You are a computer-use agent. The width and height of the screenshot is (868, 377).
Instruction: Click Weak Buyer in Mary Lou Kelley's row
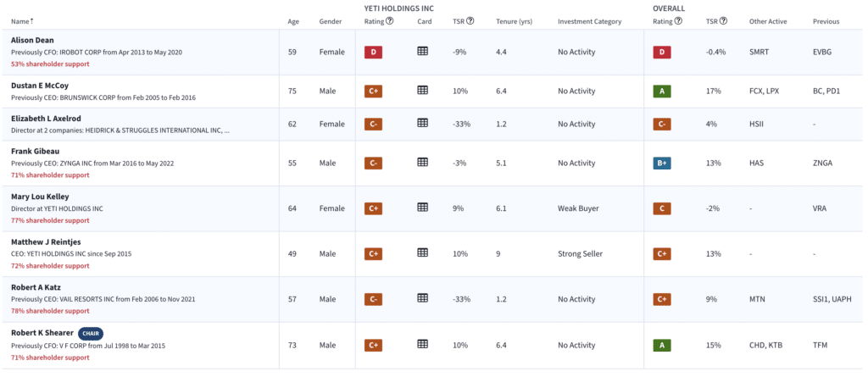(x=578, y=208)
